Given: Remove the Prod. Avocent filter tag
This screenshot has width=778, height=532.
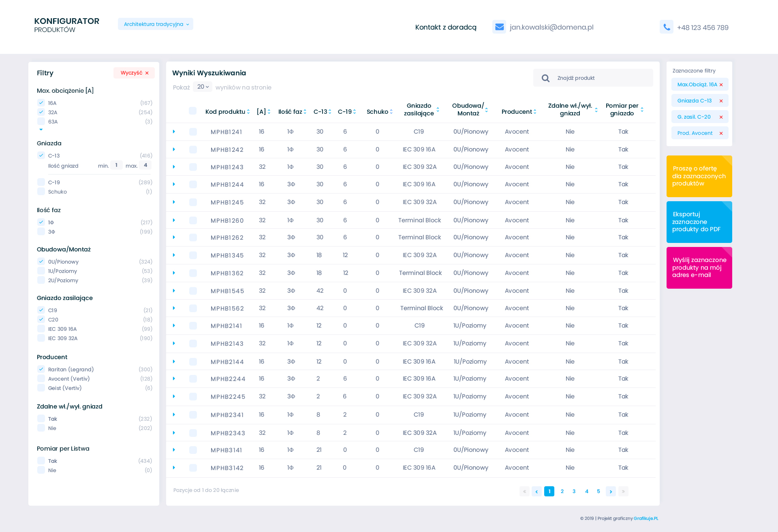Looking at the screenshot, I should tap(721, 133).
